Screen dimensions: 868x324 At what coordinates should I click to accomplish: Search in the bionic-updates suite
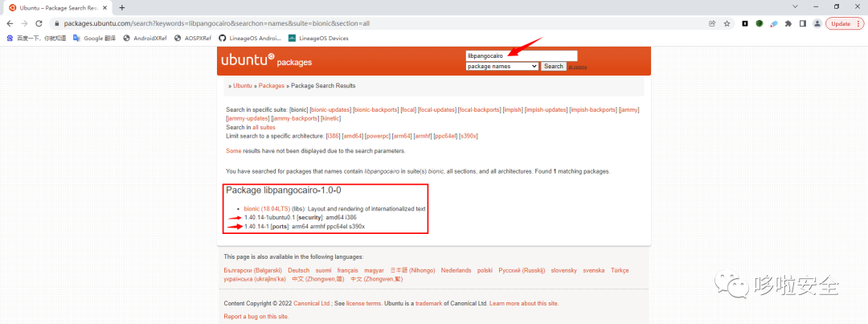pos(330,109)
